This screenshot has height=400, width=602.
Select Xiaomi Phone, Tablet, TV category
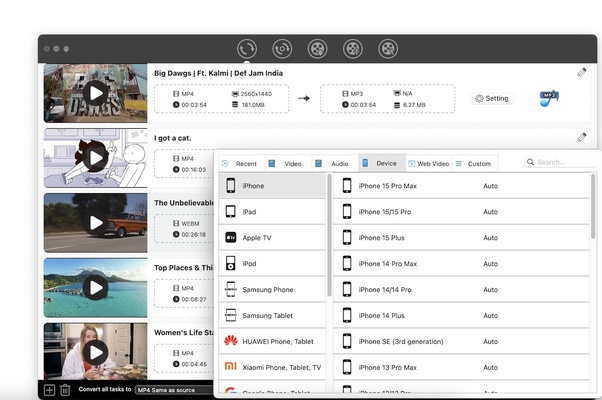click(x=272, y=367)
